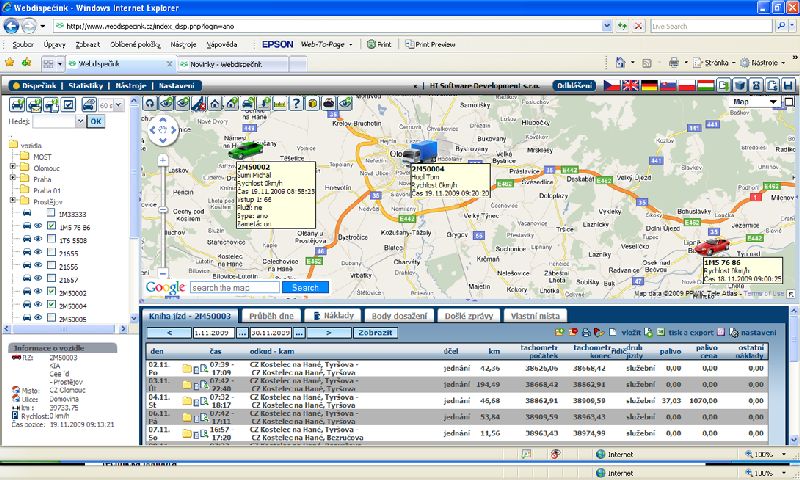
Task: Check the 21556 vehicle checkbox
Action: pos(51,265)
